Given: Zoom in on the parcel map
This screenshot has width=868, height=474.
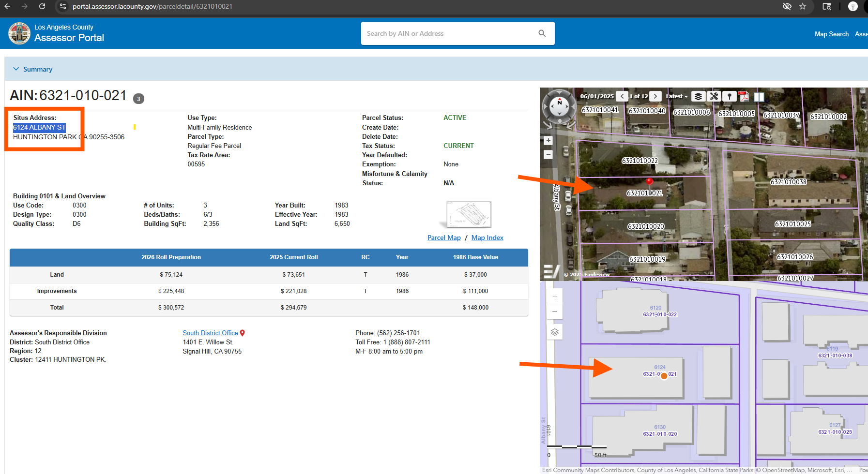Looking at the screenshot, I should 555,296.
